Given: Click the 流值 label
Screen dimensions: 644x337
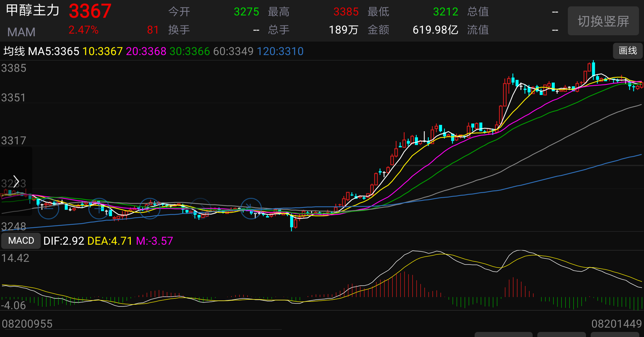Looking at the screenshot, I should coord(478,30).
